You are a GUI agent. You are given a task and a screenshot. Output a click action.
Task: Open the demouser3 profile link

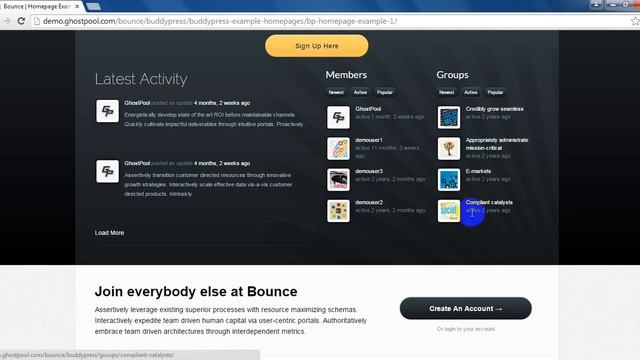pos(369,171)
